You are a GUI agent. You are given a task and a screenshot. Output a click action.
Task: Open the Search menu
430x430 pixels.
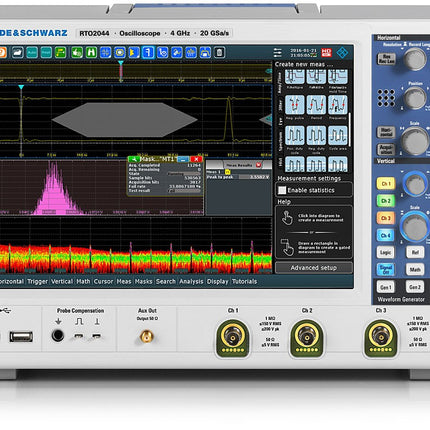[x=166, y=281]
